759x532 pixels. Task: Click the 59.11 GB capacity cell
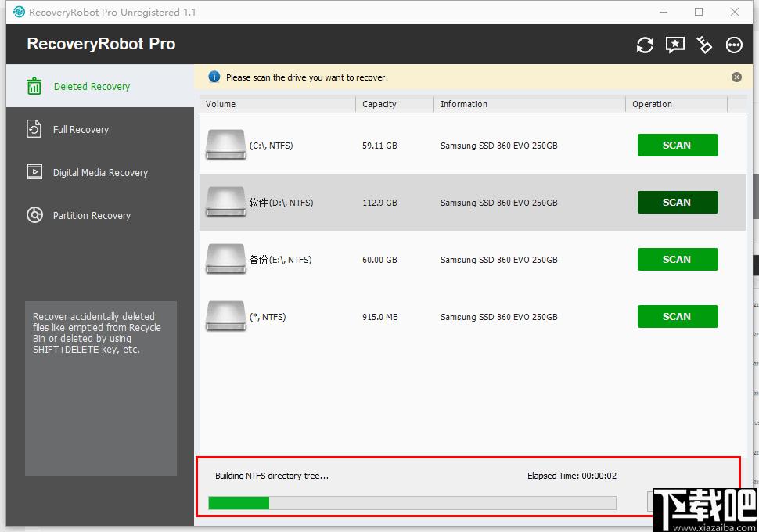[x=379, y=146]
